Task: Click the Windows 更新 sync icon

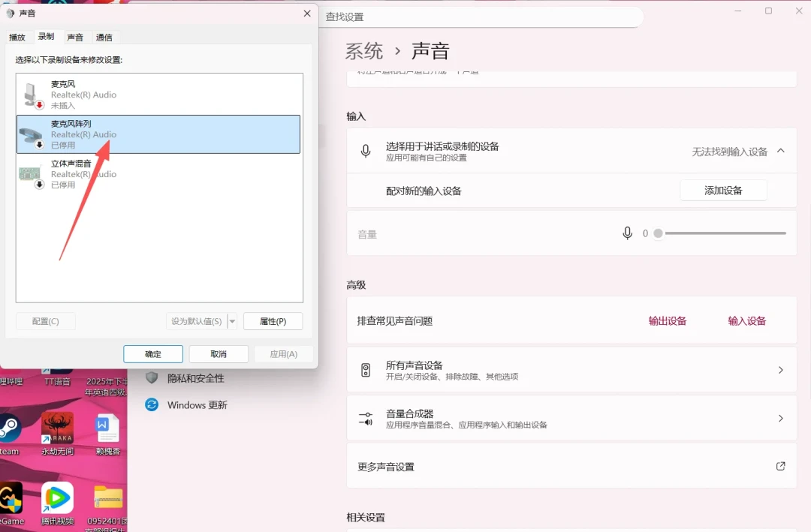Action: [x=152, y=405]
